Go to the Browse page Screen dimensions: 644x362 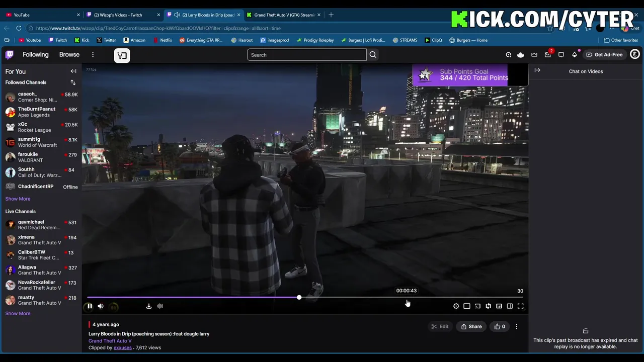pyautogui.click(x=69, y=55)
